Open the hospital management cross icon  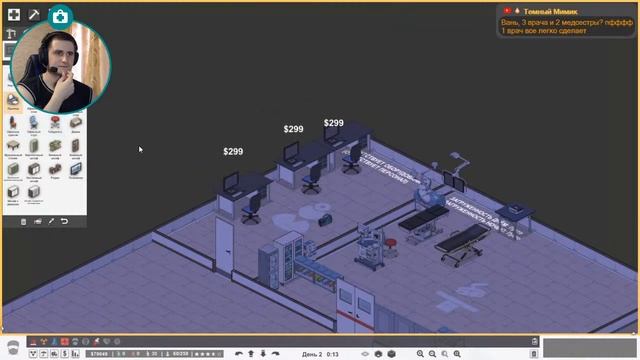(x=14, y=15)
